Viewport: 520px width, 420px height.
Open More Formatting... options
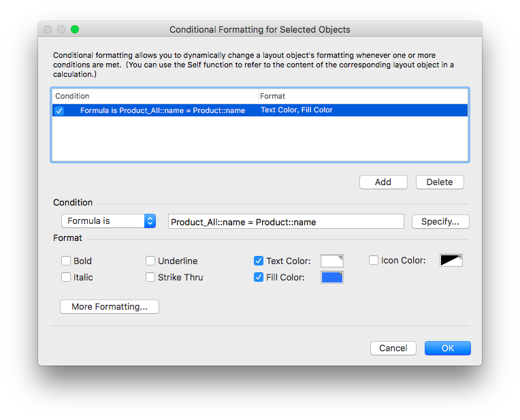click(110, 306)
